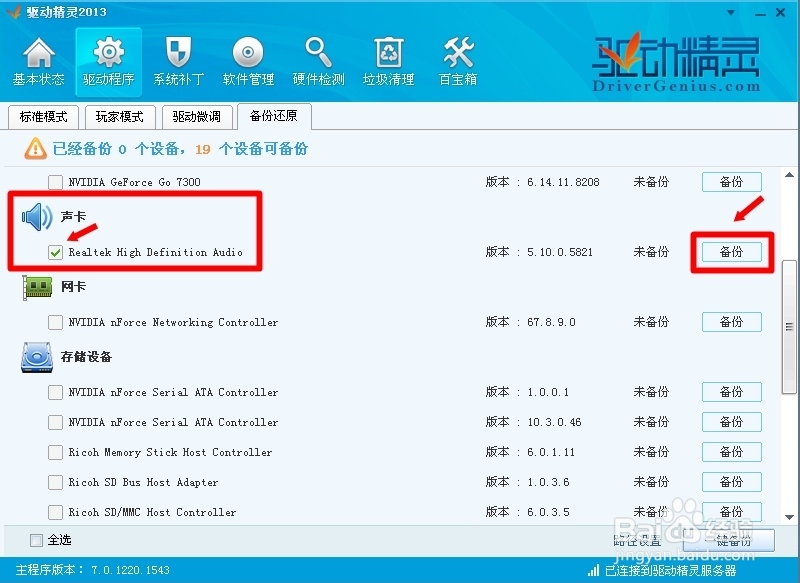Click the yellow warning triangle icon
Screen dimensions: 800x583
[36, 149]
